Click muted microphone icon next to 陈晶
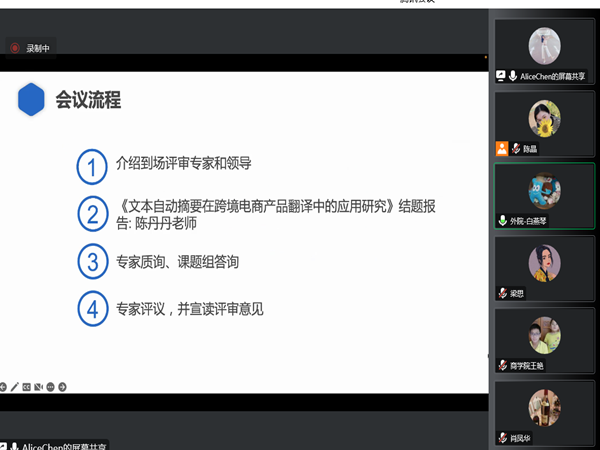Viewport: 600px width, 450px height. [516, 148]
